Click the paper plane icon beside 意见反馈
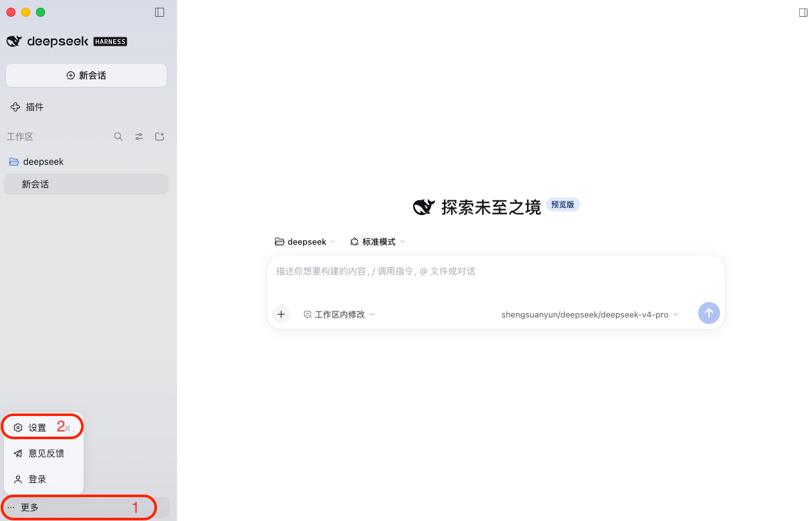The image size is (812, 521). click(x=18, y=453)
